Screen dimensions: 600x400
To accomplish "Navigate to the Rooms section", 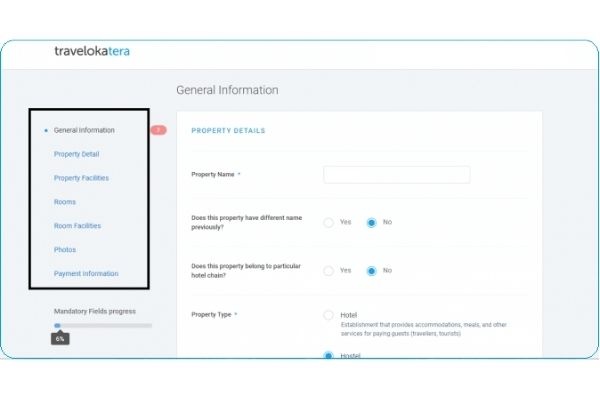I will click(65, 202).
